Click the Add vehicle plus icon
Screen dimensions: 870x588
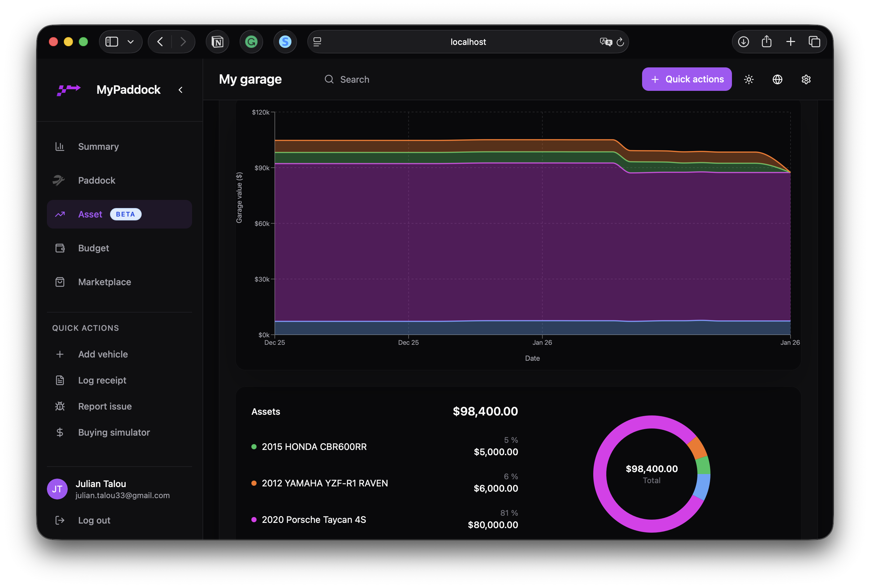tap(60, 354)
